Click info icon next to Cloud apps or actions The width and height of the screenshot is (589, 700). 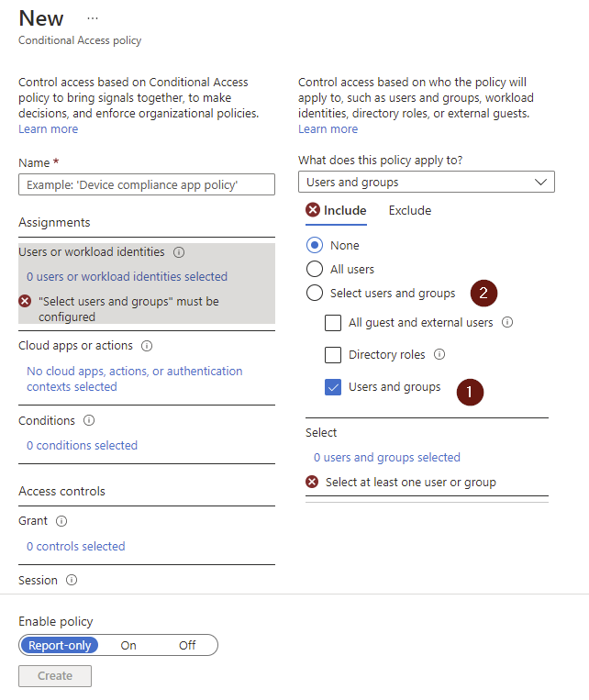coord(147,346)
